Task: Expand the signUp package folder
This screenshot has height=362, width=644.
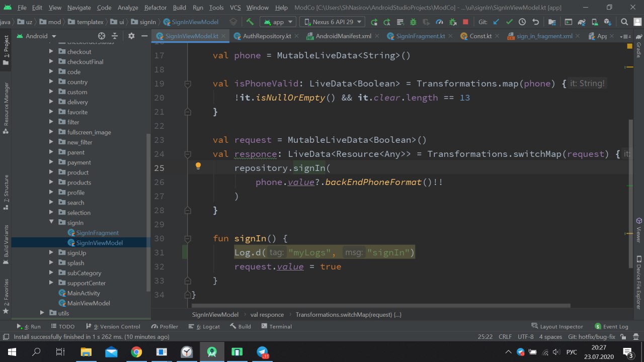Action: tap(51, 253)
